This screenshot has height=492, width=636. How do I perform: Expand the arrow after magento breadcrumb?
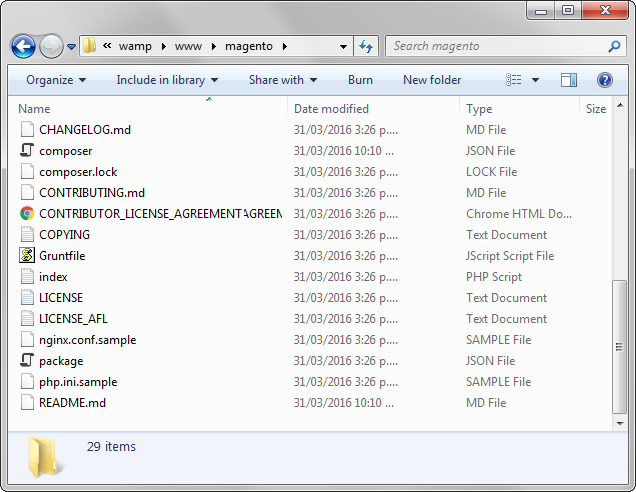(285, 47)
